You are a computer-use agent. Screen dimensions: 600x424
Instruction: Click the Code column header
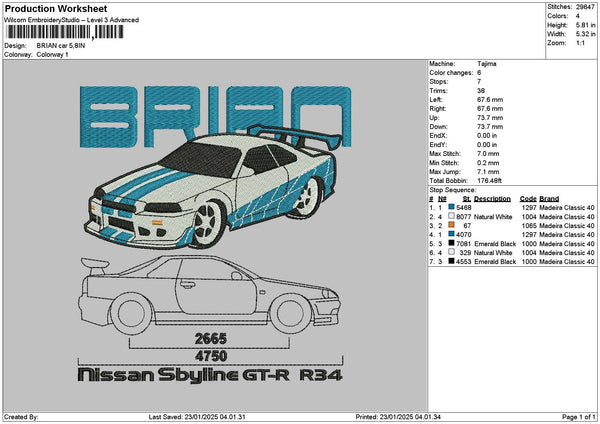[528, 199]
